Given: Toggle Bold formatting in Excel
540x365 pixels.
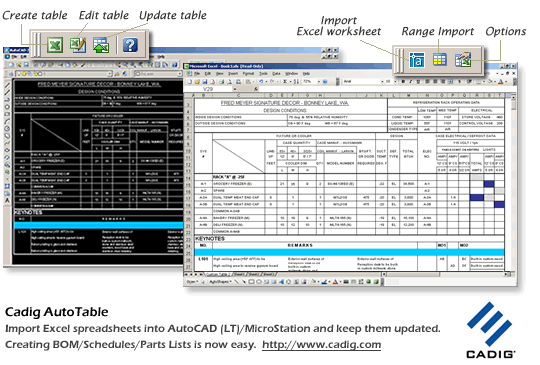Looking at the screenshot, I should click(x=403, y=82).
